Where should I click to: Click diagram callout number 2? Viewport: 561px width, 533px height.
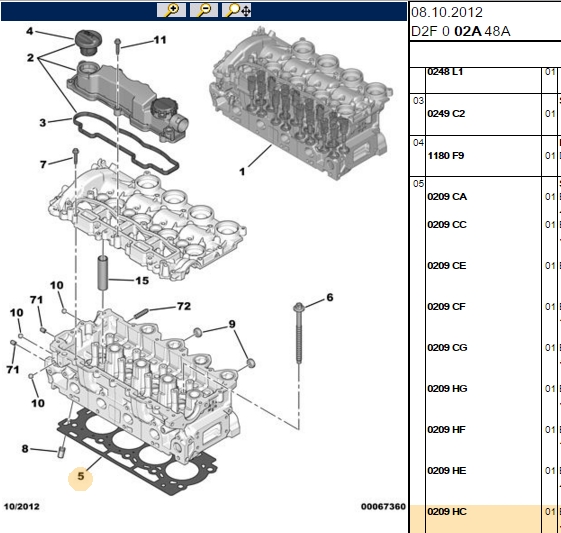click(30, 58)
